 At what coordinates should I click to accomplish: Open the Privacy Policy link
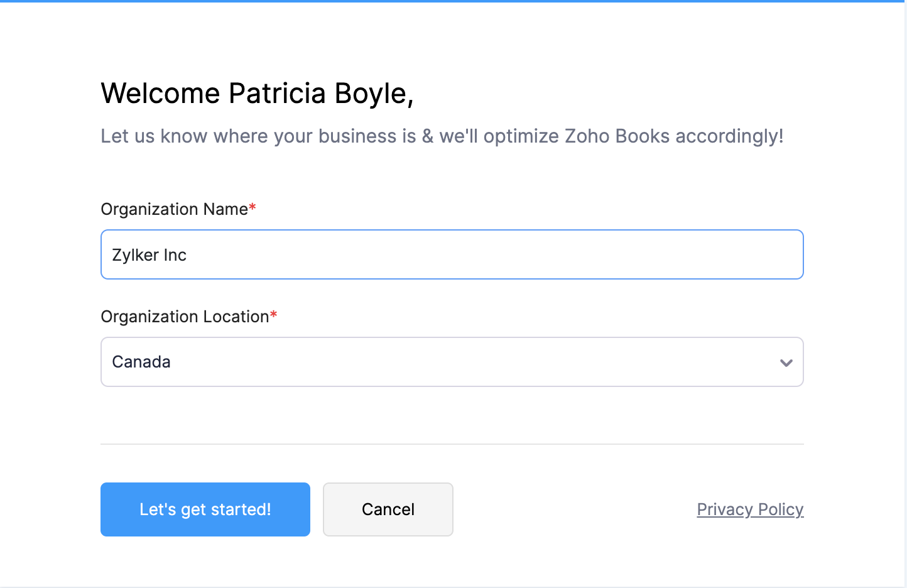(x=750, y=509)
